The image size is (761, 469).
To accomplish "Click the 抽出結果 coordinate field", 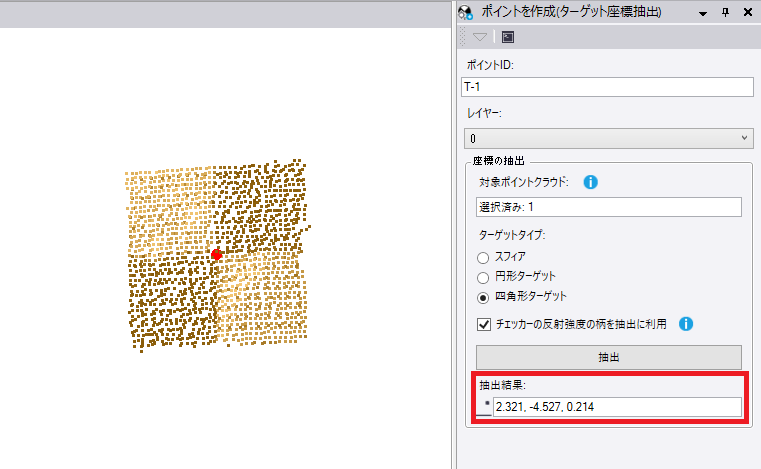I will tap(617, 407).
